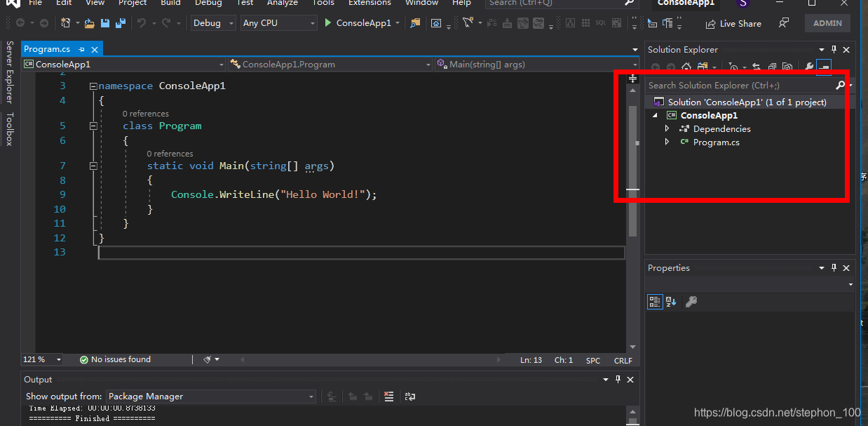Viewport: 868px width, 426px height.
Task: Click the SPC indentation indicator
Action: point(593,360)
